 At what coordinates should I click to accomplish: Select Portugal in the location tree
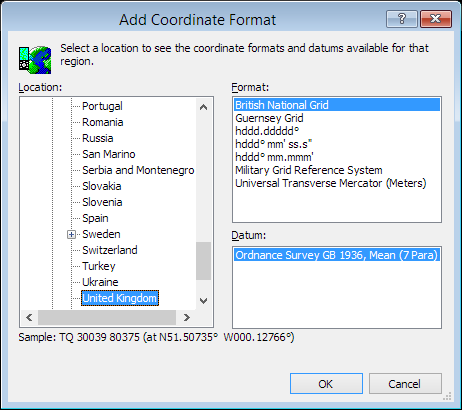[x=102, y=106]
